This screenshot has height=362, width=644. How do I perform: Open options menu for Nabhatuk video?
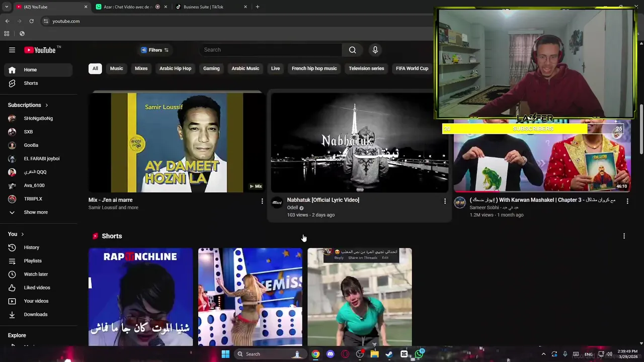445,201
